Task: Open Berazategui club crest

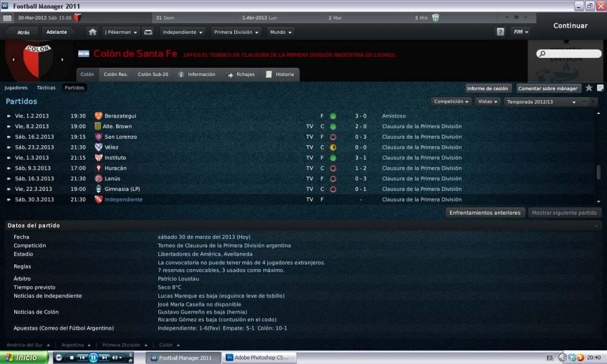Action: coord(98,116)
